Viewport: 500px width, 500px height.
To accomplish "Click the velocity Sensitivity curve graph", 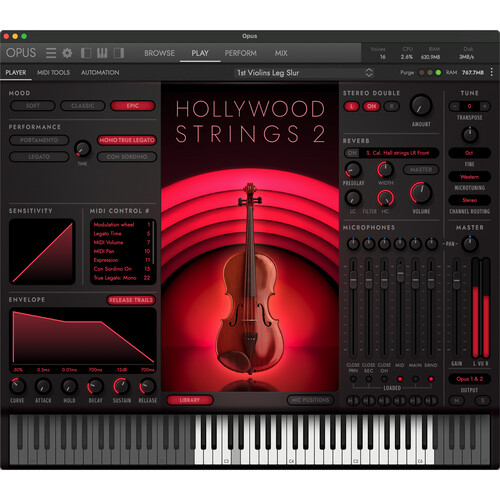I will click(42, 252).
